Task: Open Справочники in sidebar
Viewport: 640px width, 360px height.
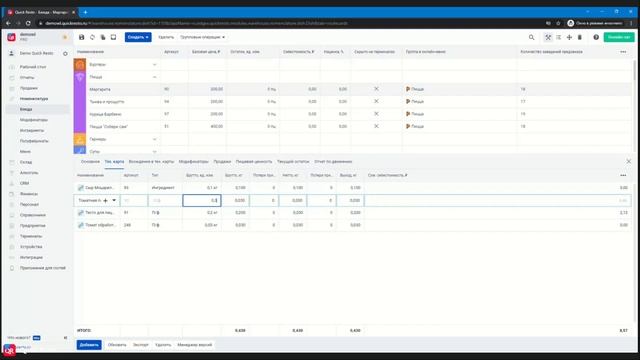Action: pos(33,215)
